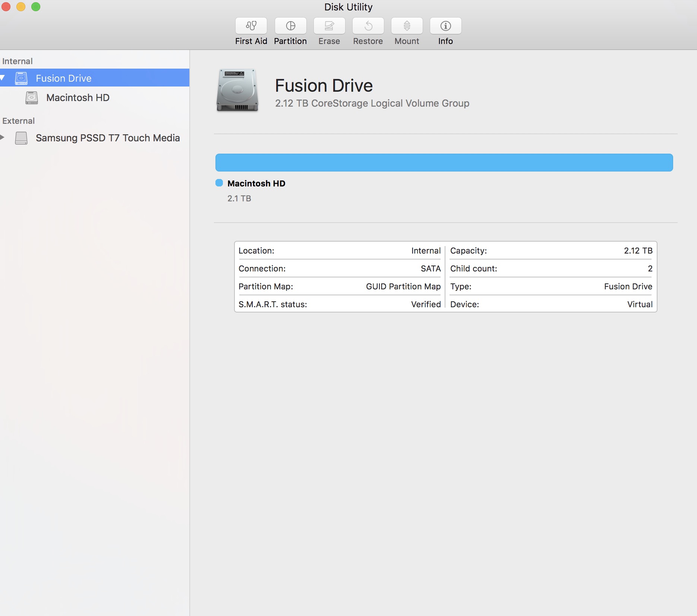The width and height of the screenshot is (697, 616).
Task: Click the Macintosh HD volume icon in sidebar
Action: 32,98
